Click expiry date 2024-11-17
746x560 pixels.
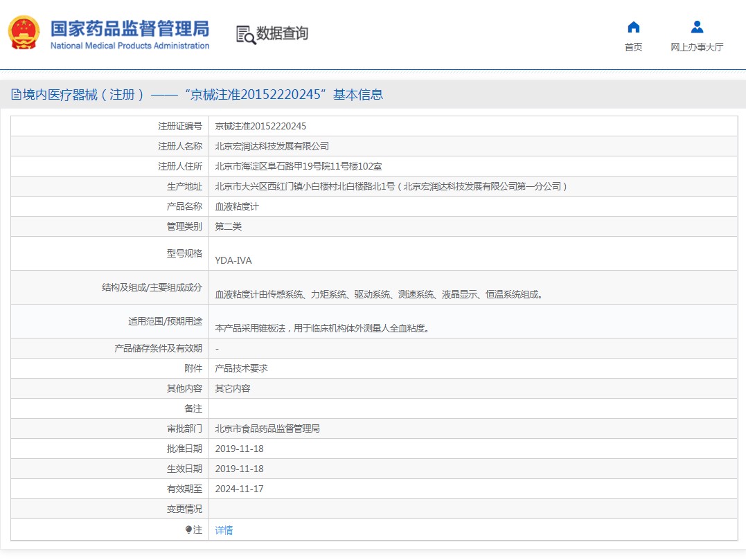[239, 489]
